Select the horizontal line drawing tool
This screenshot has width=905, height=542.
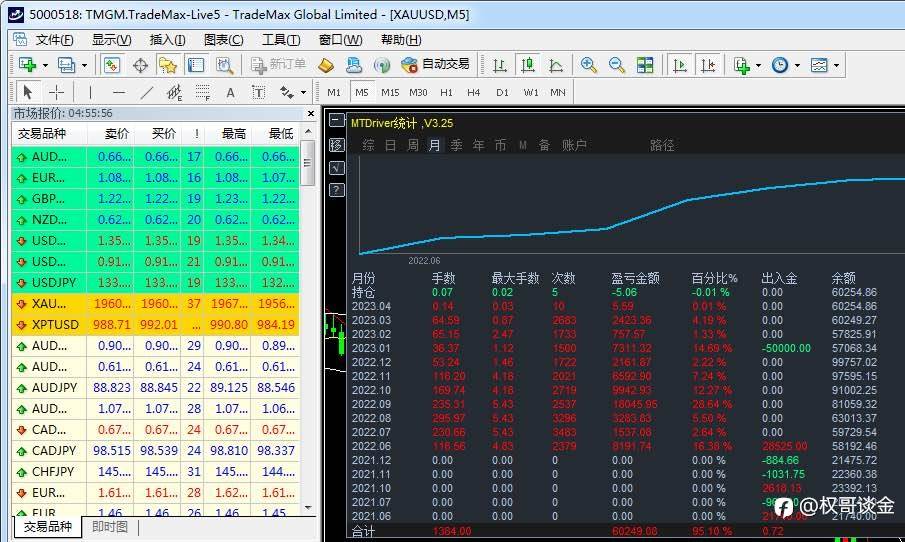click(x=118, y=92)
